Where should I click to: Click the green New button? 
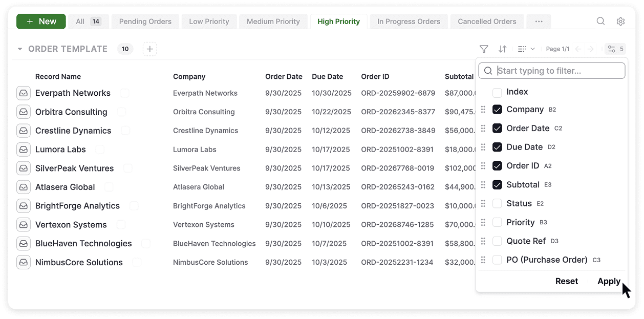point(41,22)
